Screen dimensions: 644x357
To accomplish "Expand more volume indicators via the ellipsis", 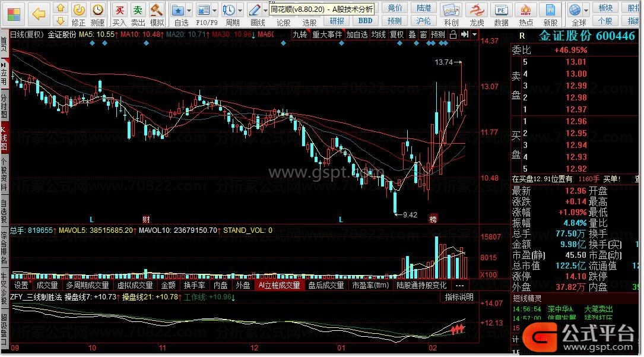I will click(459, 285).
